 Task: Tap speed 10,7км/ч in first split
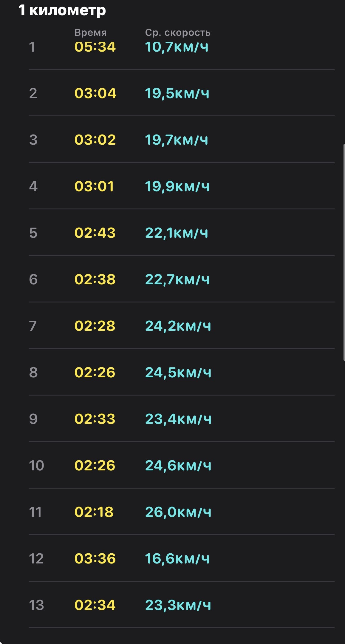pos(177,47)
